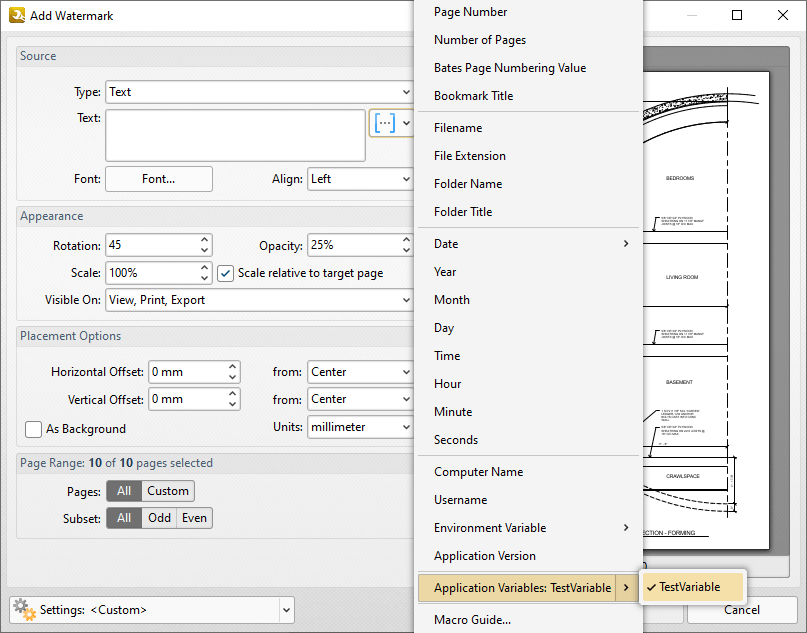
Task: Increase Rotation with up arrow
Action: [x=205, y=240]
